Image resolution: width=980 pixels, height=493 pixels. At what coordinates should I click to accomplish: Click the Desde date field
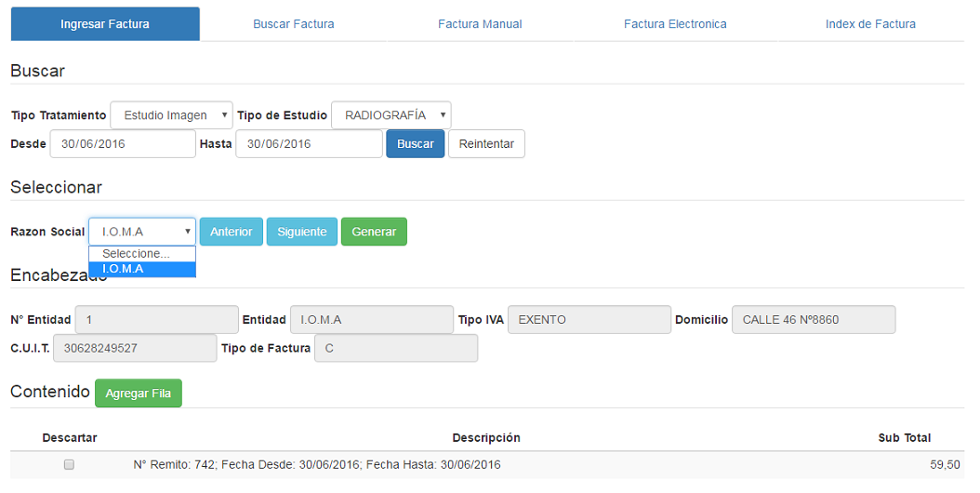point(123,144)
